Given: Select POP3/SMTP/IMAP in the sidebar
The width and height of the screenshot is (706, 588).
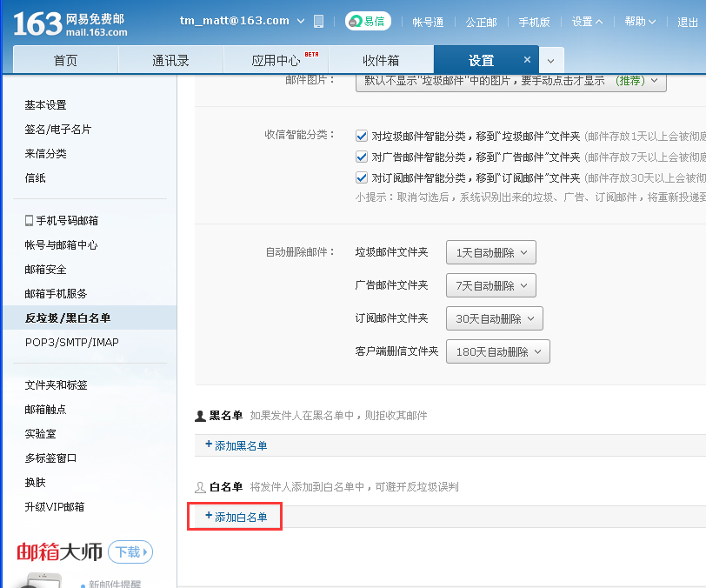Looking at the screenshot, I should 72,343.
